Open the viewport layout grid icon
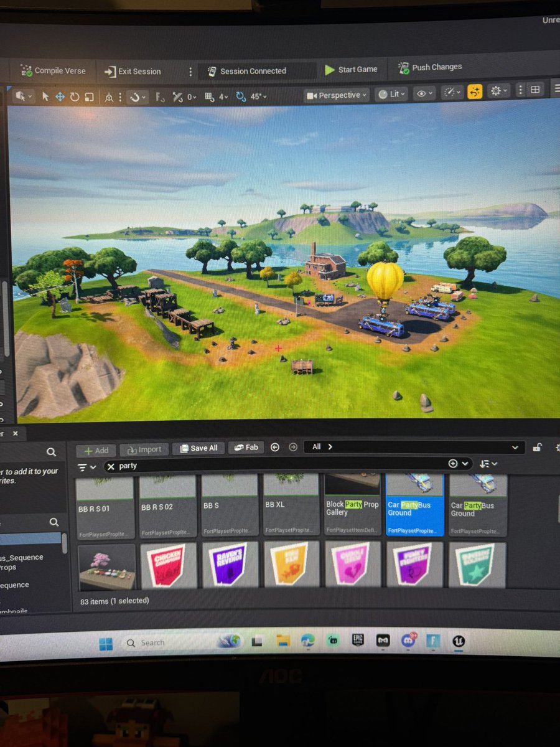Image resolution: width=560 pixels, height=747 pixels. click(535, 90)
